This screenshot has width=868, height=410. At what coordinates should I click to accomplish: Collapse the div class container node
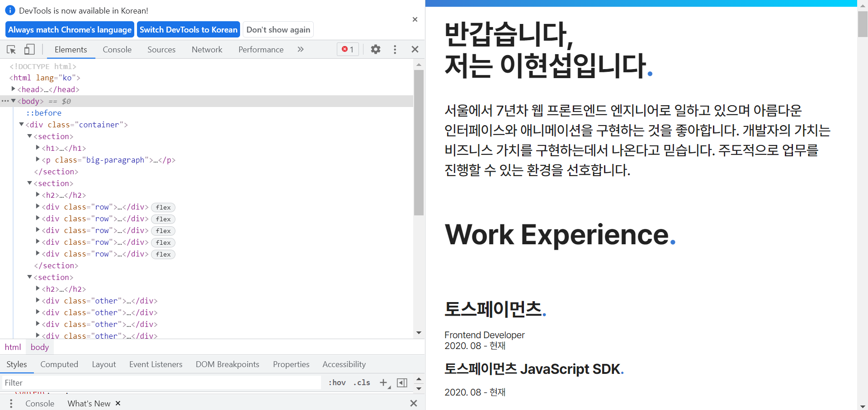click(x=21, y=124)
